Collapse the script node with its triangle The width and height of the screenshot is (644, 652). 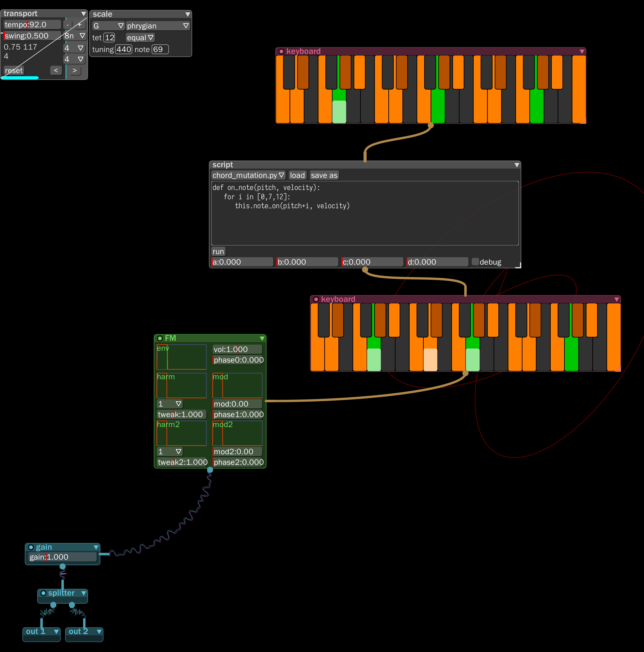516,165
